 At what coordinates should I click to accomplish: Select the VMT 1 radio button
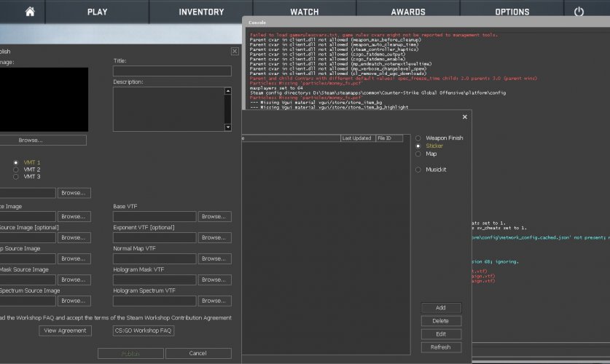(15, 162)
